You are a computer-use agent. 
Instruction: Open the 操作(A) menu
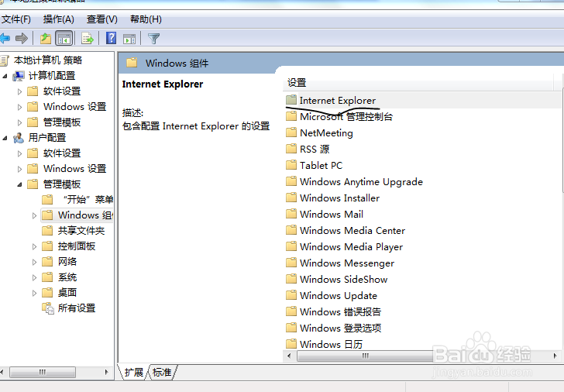point(59,19)
